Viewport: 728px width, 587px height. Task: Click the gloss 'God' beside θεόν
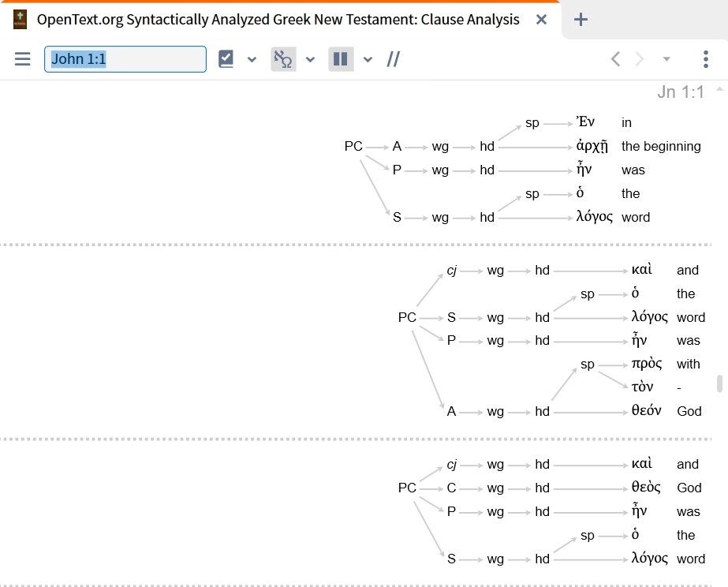[x=689, y=411]
